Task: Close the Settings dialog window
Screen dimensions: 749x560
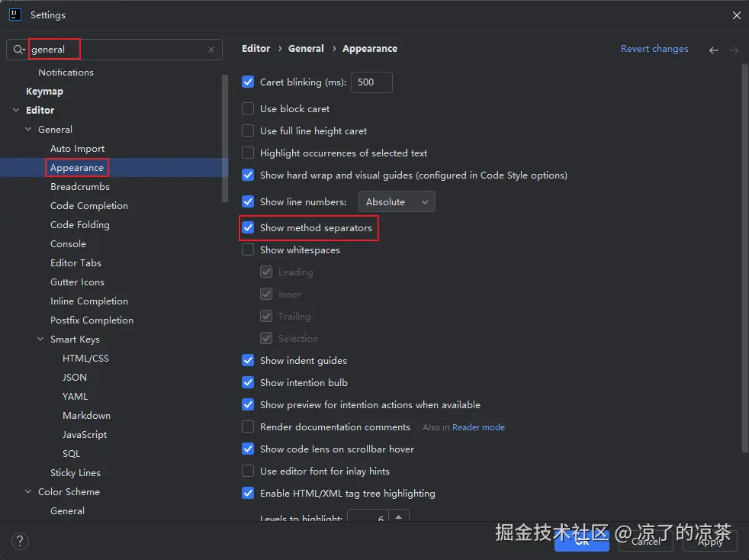Action: (736, 15)
